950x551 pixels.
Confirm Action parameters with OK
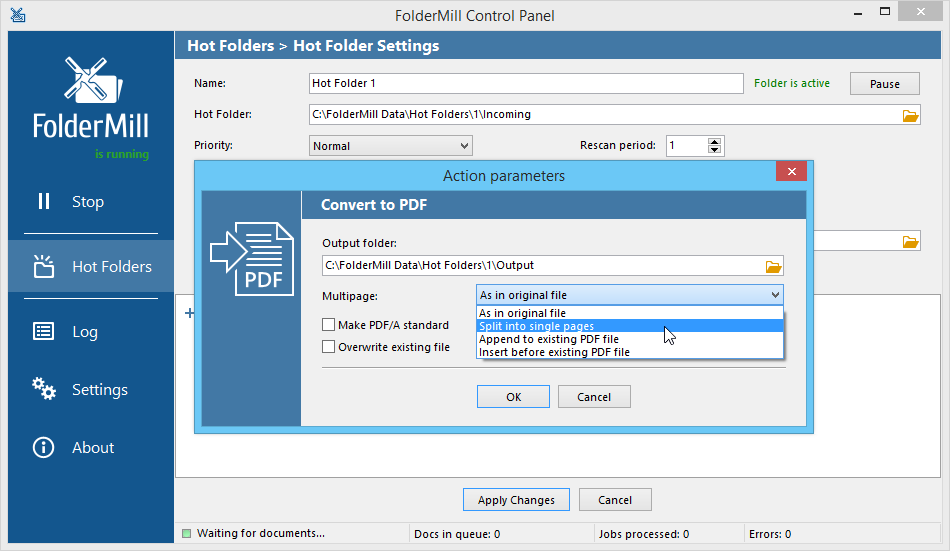[513, 397]
